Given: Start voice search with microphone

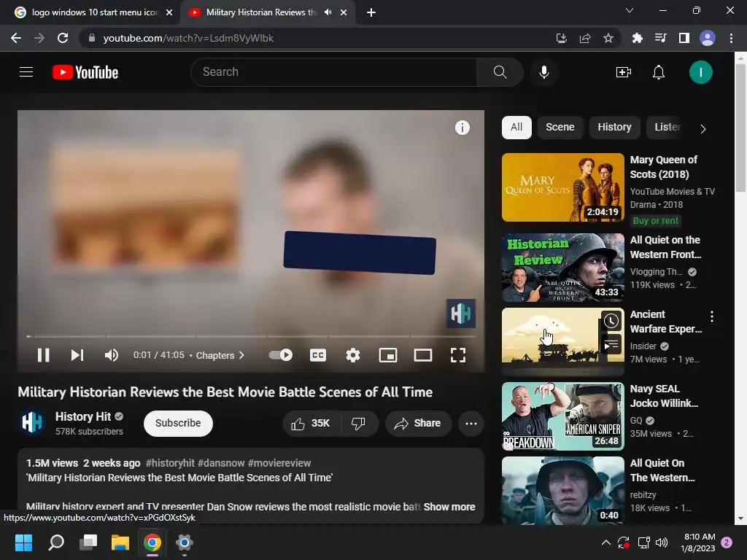Looking at the screenshot, I should pos(544,72).
